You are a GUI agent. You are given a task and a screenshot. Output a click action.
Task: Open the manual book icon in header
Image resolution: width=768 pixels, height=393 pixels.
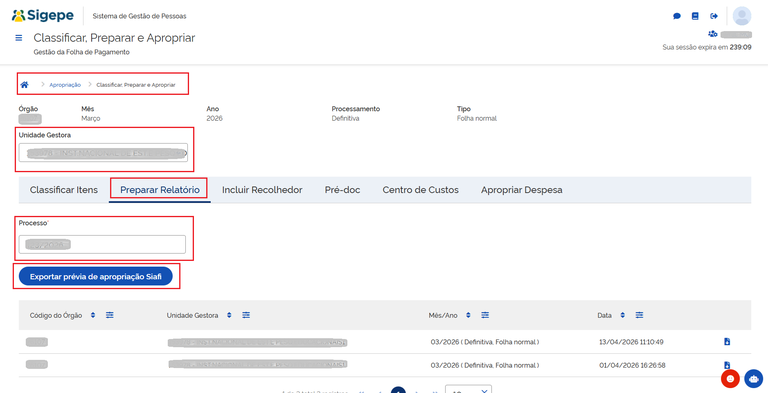(695, 16)
